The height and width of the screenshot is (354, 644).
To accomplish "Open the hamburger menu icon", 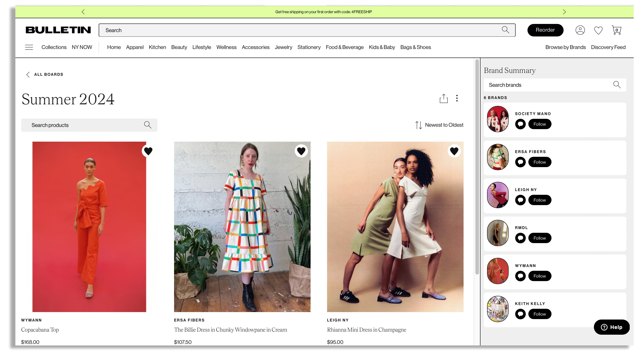I will point(29,47).
